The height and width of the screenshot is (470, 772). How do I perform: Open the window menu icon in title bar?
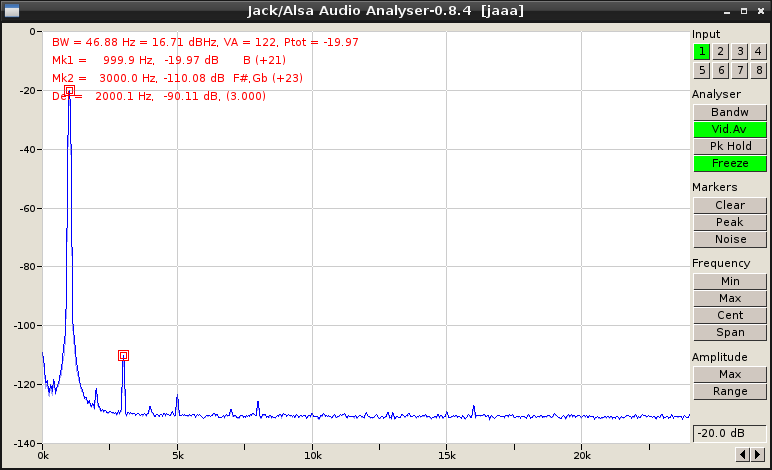[12, 10]
